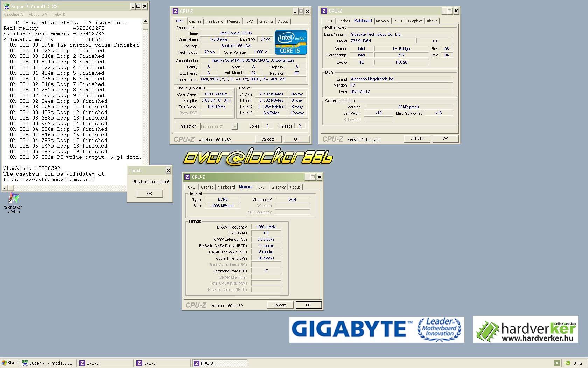Click the taskbar clock showing 9:02
Viewport: 588px width, 368px height.
click(578, 363)
